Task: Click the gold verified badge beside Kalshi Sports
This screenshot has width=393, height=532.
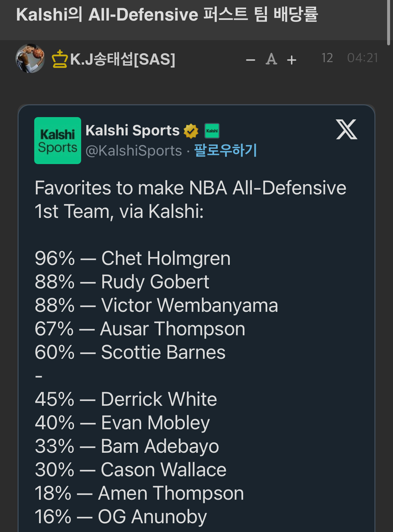Action: click(191, 131)
